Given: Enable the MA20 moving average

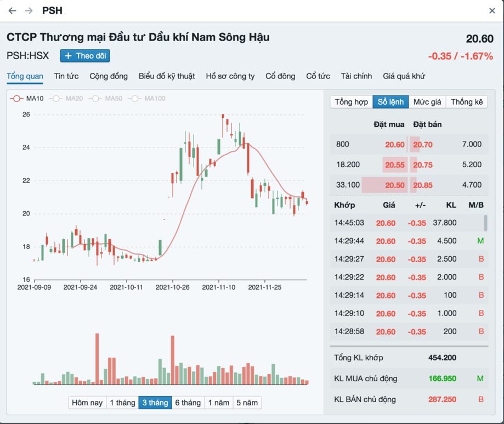Looking at the screenshot, I should pos(66,99).
